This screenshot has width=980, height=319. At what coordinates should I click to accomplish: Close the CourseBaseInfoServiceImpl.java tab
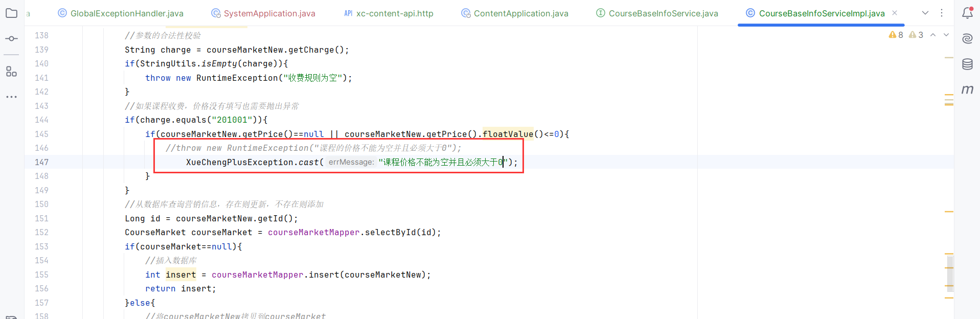click(895, 13)
